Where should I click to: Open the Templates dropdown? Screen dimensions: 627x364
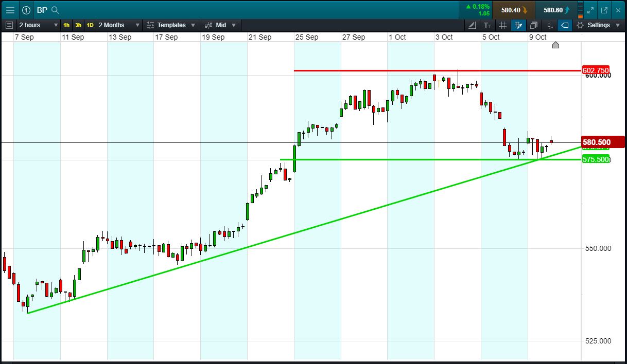[171, 25]
